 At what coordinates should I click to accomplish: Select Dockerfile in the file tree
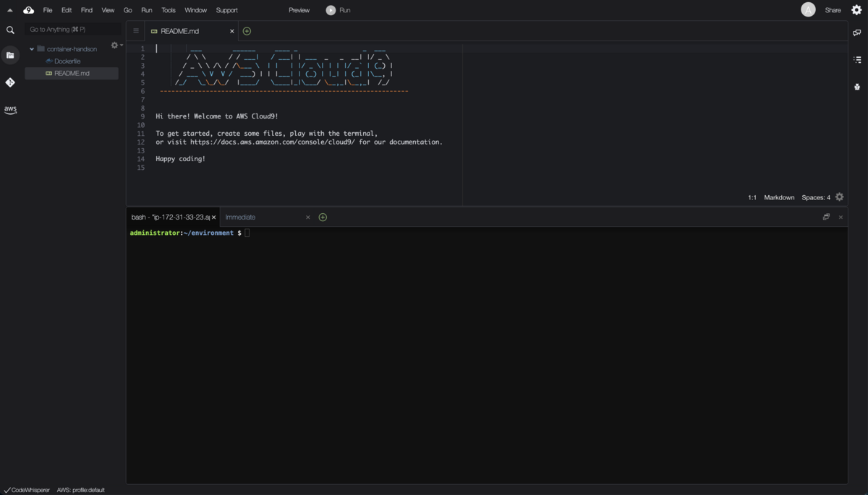[x=67, y=61]
